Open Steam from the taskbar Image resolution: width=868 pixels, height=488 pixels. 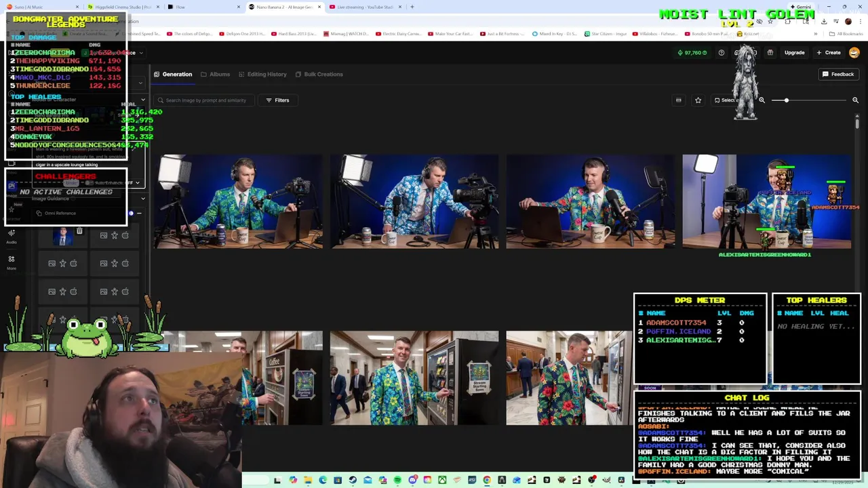point(353,481)
